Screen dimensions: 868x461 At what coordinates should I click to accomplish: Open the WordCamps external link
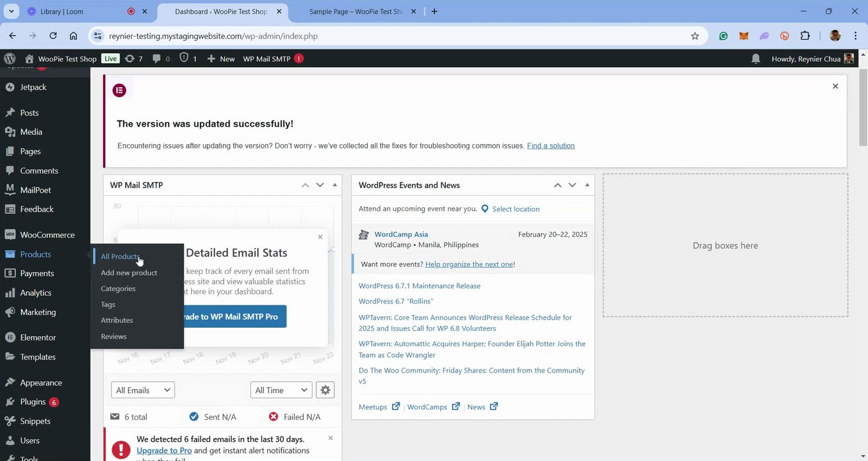434,407
